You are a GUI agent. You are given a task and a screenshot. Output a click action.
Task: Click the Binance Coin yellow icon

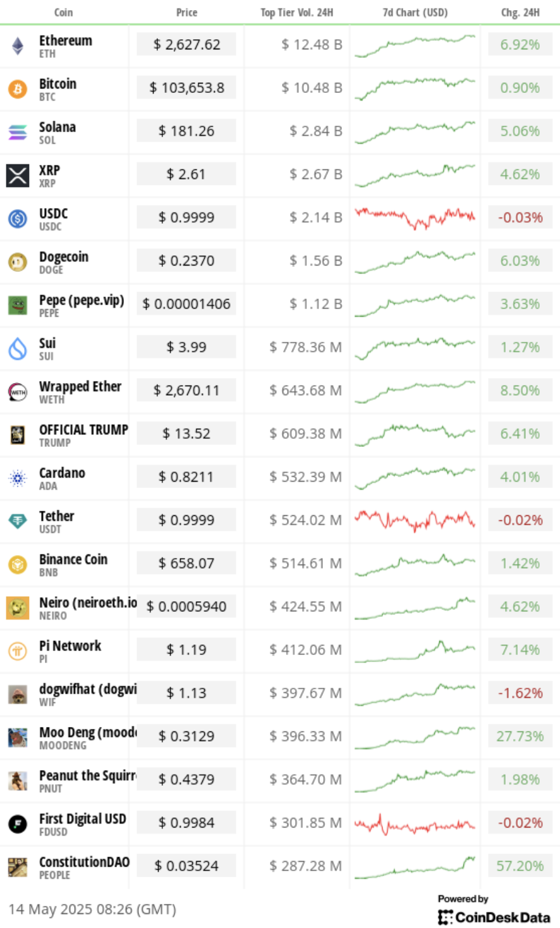pyautogui.click(x=18, y=565)
